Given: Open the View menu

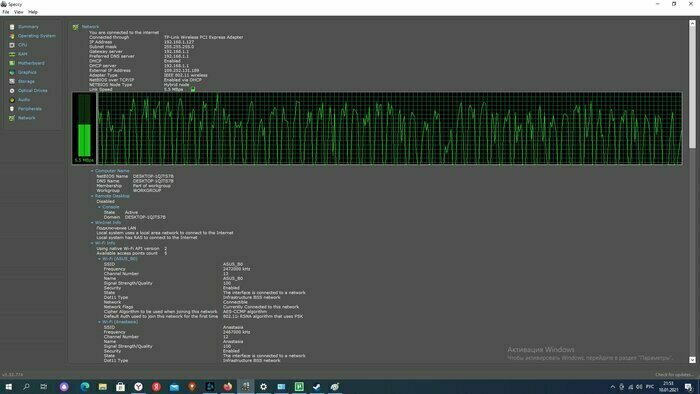Looking at the screenshot, I should pyautogui.click(x=19, y=12).
